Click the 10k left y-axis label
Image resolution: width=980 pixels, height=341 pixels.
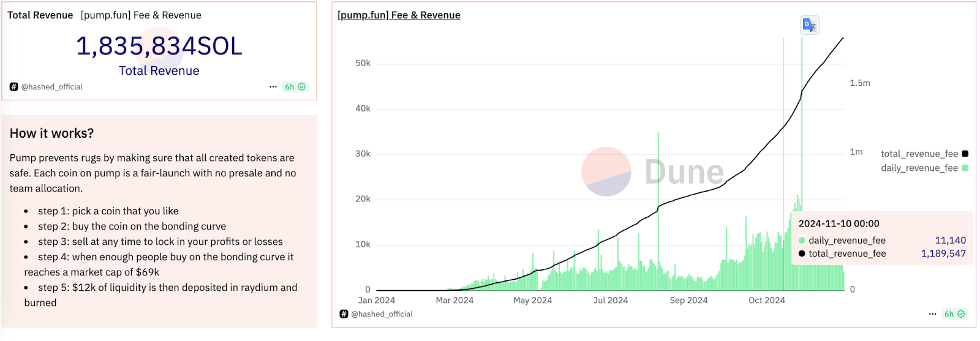tap(363, 244)
